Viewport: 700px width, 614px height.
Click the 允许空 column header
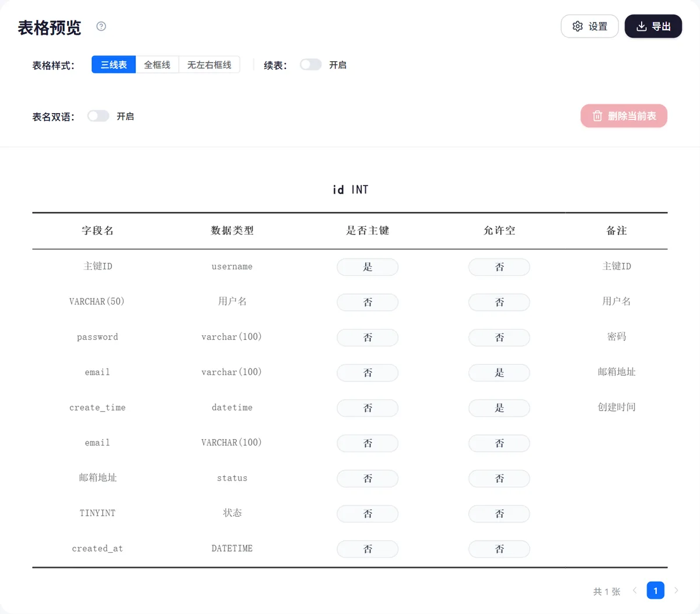click(x=499, y=230)
